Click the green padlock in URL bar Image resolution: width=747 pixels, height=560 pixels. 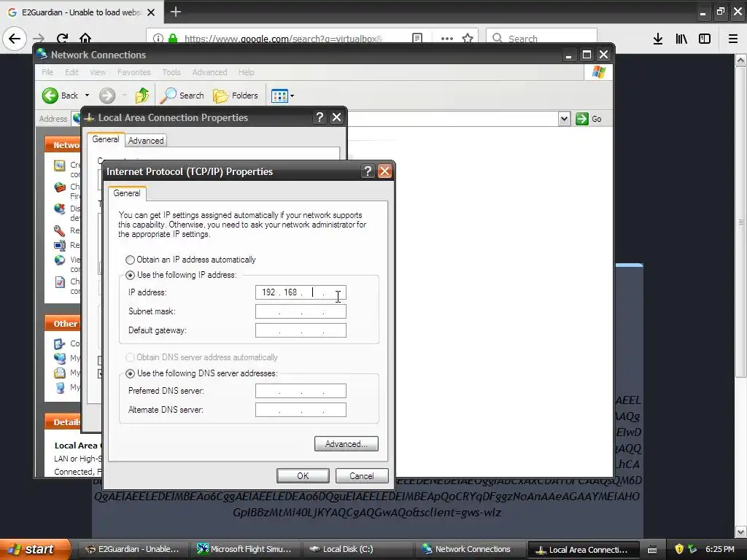pyautogui.click(x=173, y=39)
